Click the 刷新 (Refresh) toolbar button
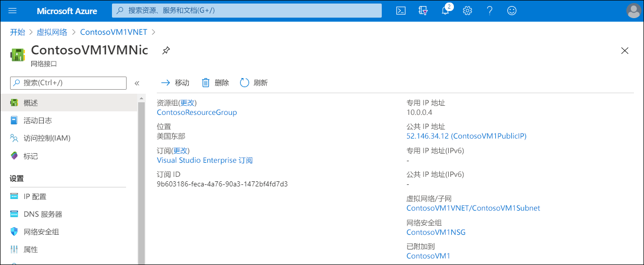The image size is (644, 265). tap(254, 83)
